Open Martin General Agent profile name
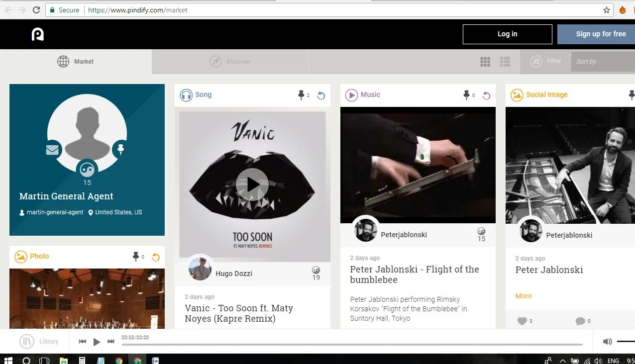635x364 pixels. pyautogui.click(x=66, y=196)
